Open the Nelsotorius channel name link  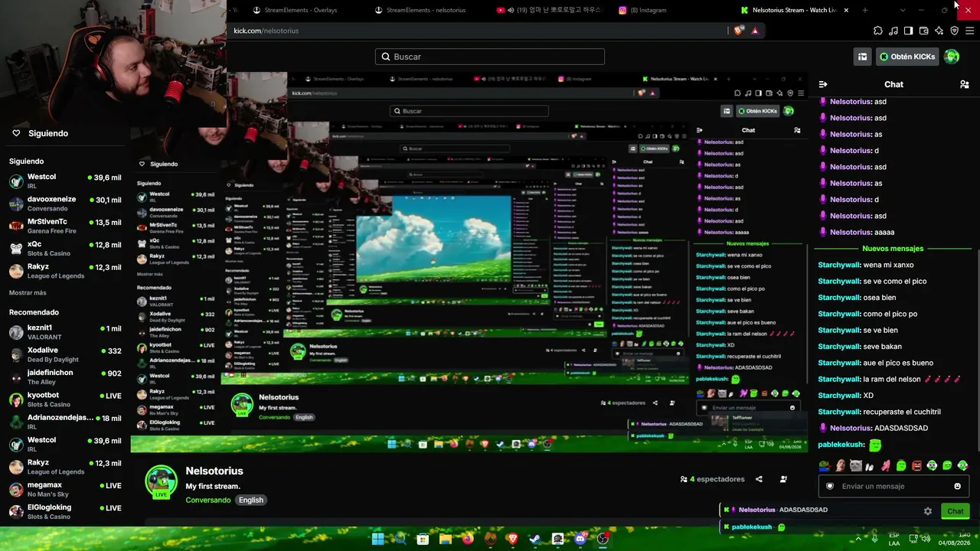(214, 471)
